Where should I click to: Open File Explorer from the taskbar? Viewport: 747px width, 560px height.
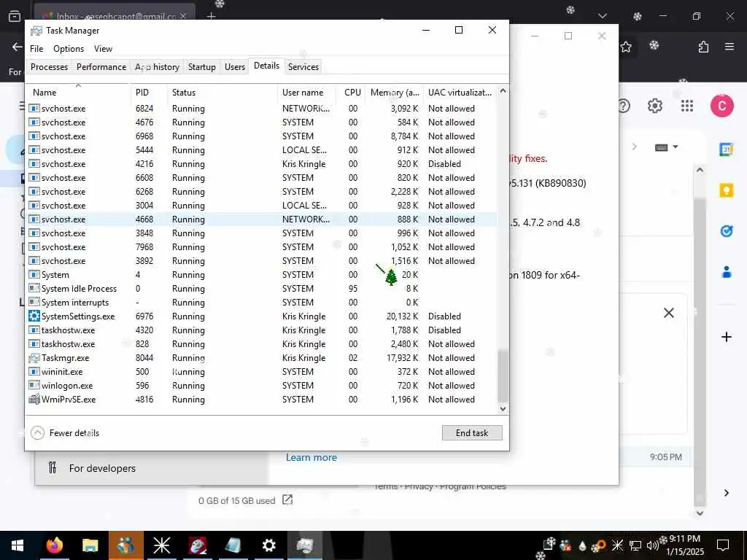[x=90, y=545]
